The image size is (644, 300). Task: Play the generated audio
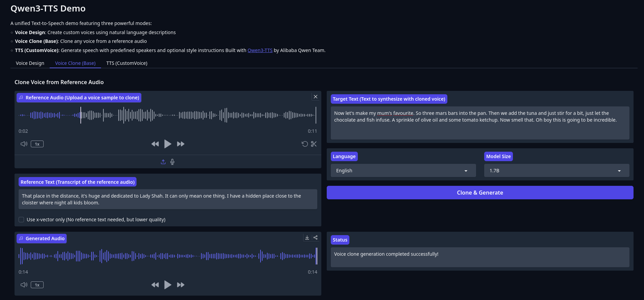[x=168, y=285]
